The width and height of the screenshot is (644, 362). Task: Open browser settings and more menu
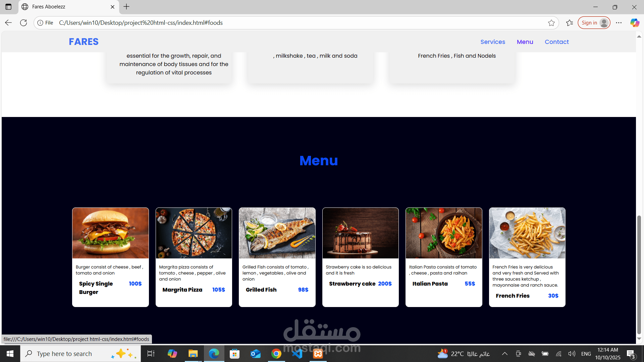coord(619,23)
